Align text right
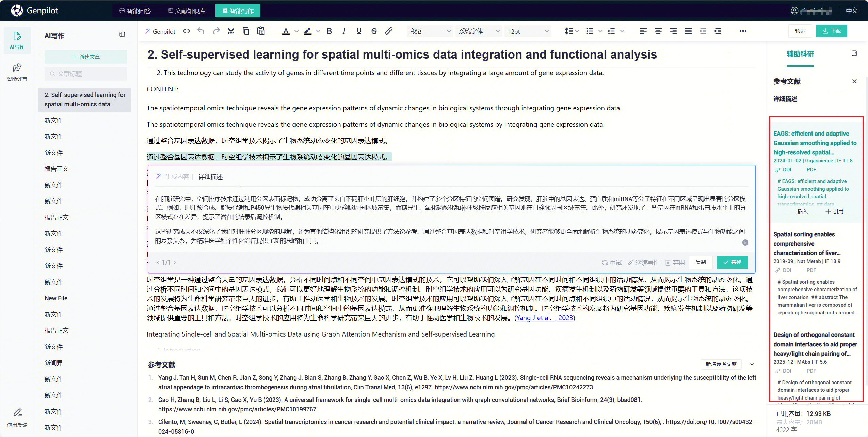 pyautogui.click(x=673, y=31)
